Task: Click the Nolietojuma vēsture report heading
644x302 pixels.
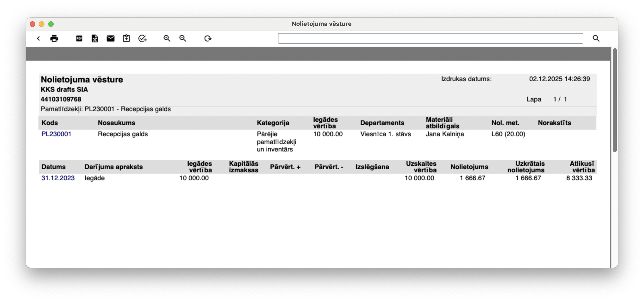Action: (x=82, y=80)
